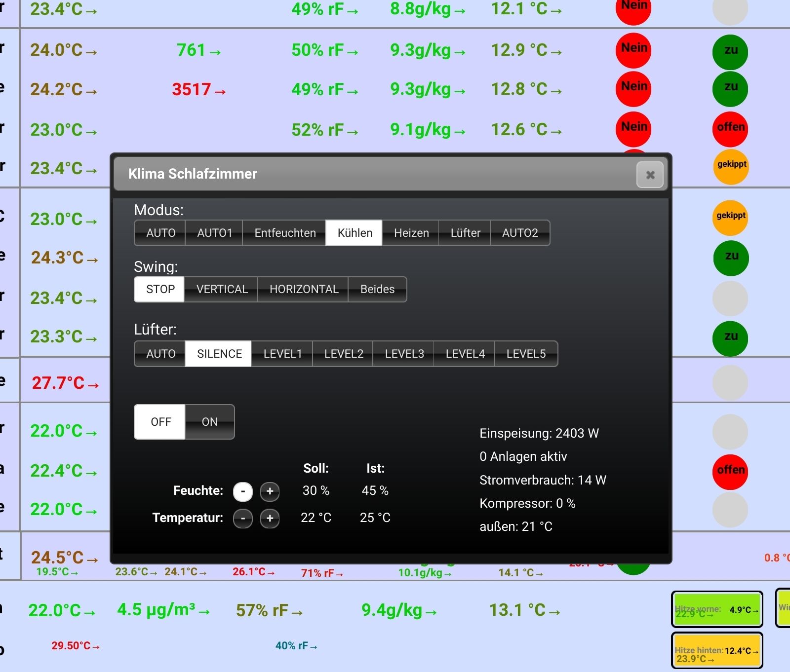790x672 pixels.
Task: Turn the air conditioner ON
Action: click(209, 422)
